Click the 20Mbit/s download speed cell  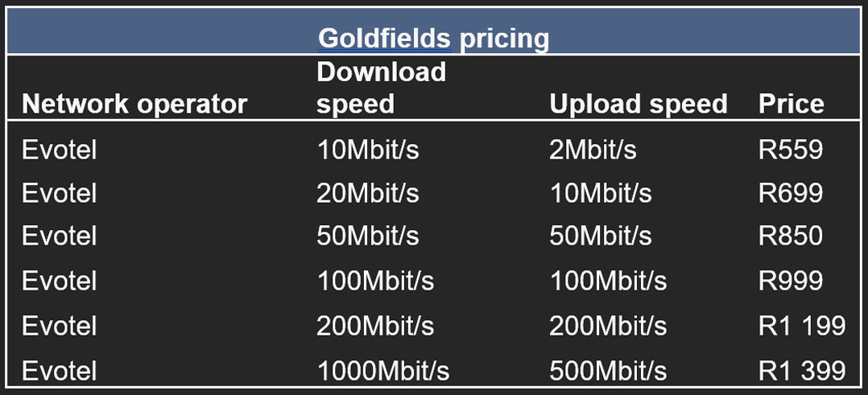pos(368,193)
